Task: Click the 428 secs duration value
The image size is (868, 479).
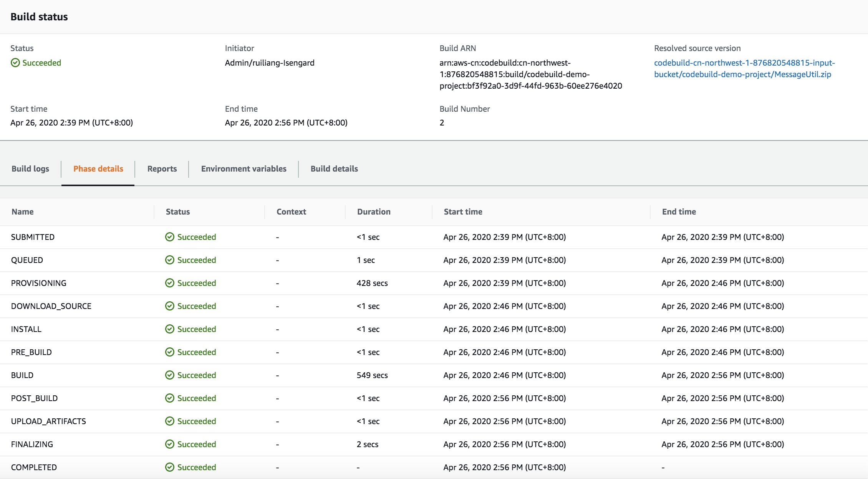Action: [372, 283]
